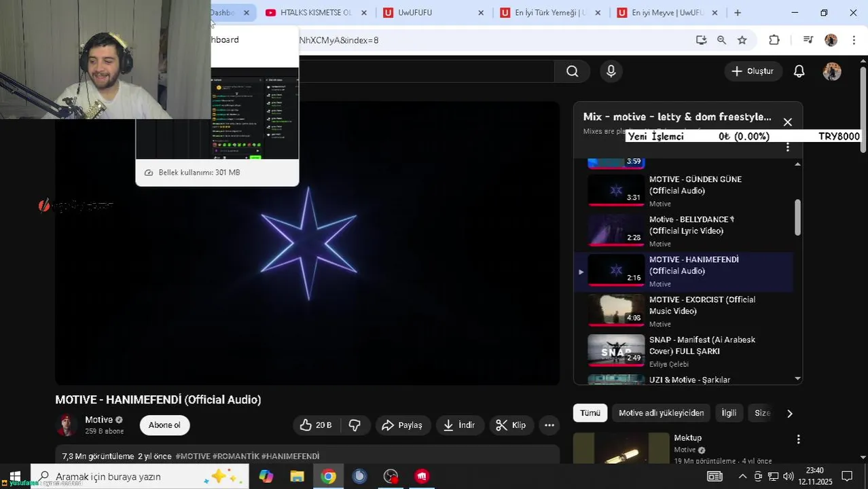Download video with İndir button

click(x=459, y=425)
